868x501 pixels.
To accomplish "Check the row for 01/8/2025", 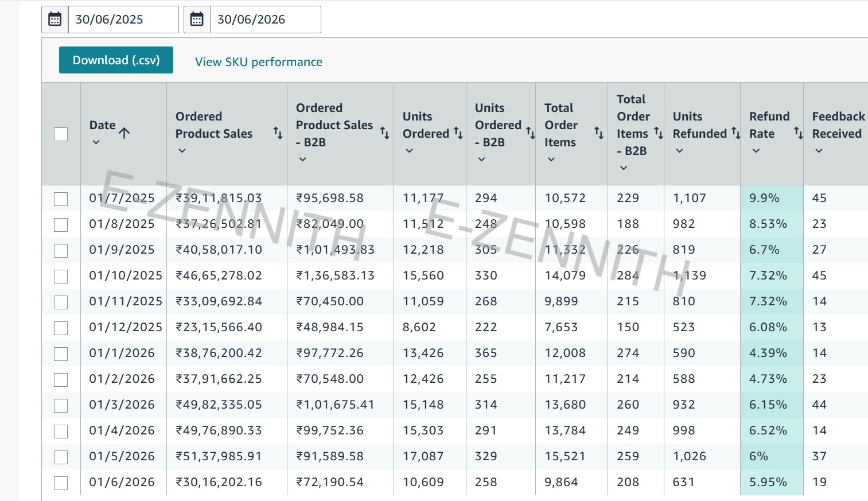I will click(61, 224).
